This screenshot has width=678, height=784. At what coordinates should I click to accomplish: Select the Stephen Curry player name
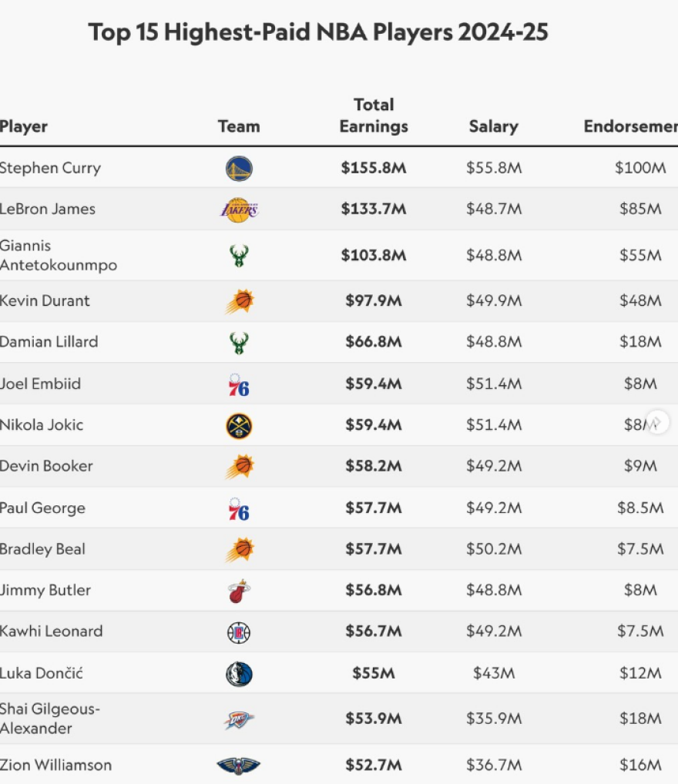[x=50, y=168]
